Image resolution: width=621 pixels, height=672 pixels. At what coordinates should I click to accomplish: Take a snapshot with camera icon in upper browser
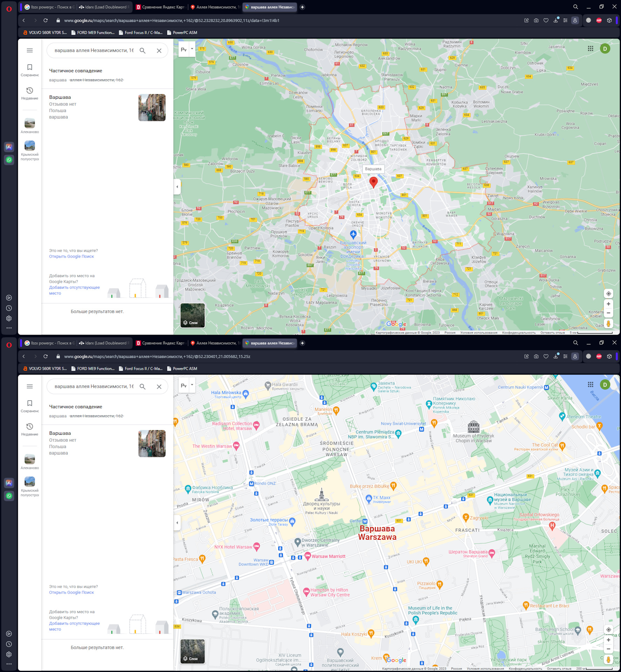pyautogui.click(x=536, y=20)
